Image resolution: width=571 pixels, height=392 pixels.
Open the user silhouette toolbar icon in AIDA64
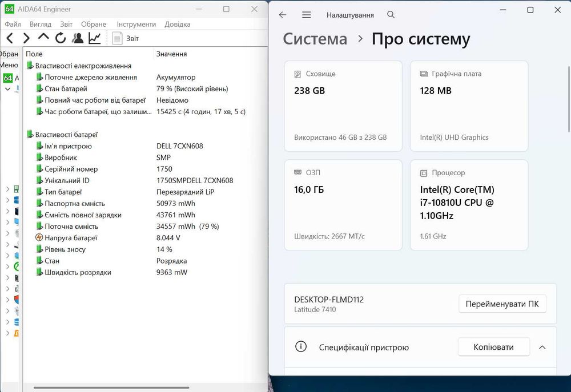pos(78,38)
